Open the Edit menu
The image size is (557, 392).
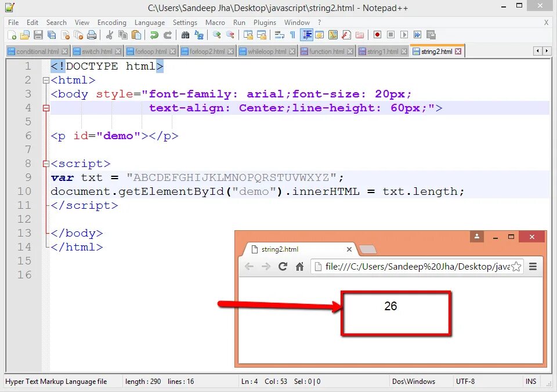click(32, 23)
